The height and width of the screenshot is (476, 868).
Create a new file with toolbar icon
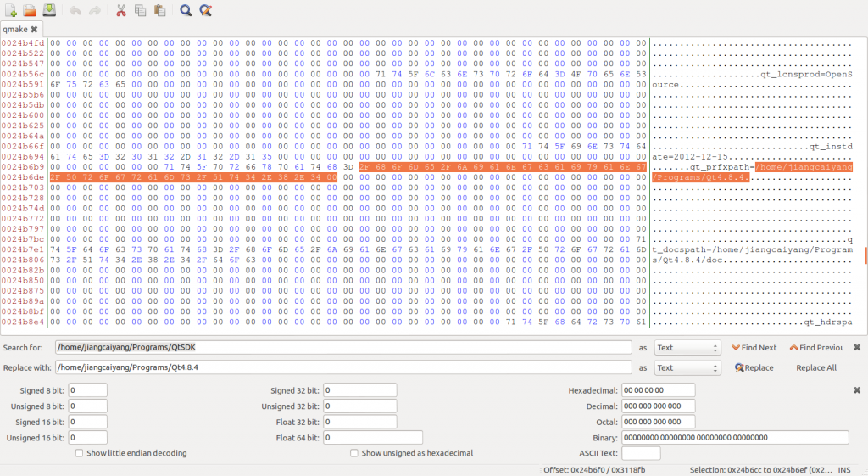(10, 10)
